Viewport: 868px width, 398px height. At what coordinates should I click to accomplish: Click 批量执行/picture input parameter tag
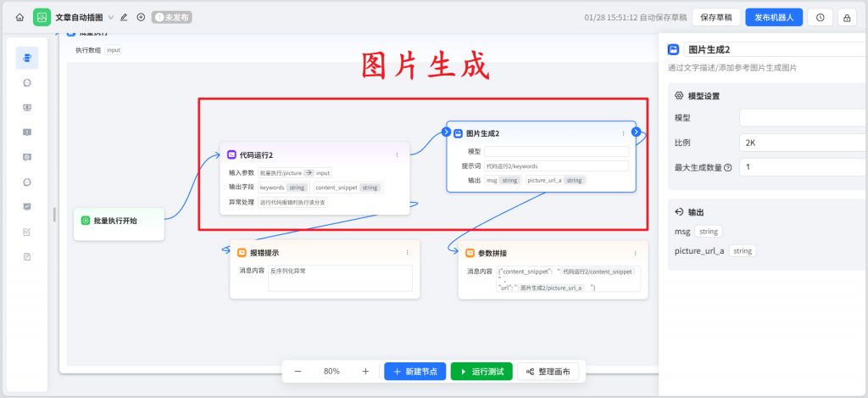(x=295, y=173)
